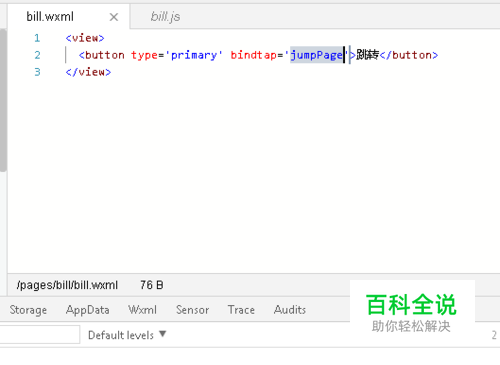This screenshot has width=500, height=365.
Task: Click the closing </view> tag
Action: coord(88,72)
